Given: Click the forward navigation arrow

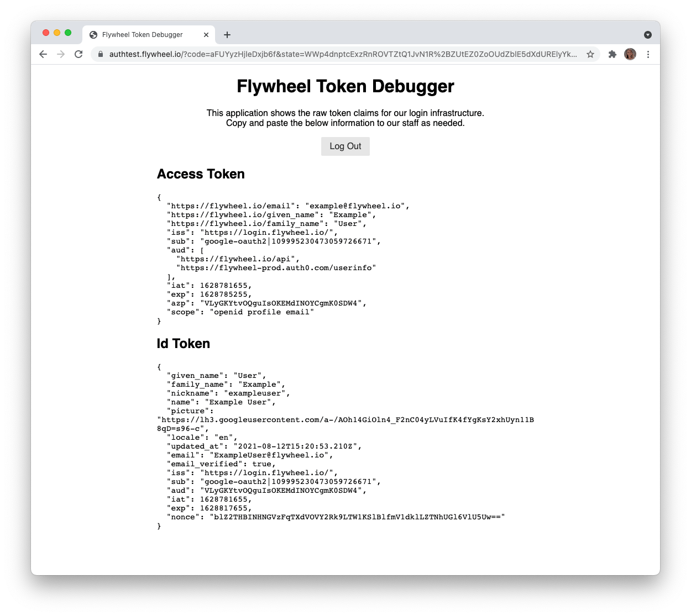Looking at the screenshot, I should [61, 54].
